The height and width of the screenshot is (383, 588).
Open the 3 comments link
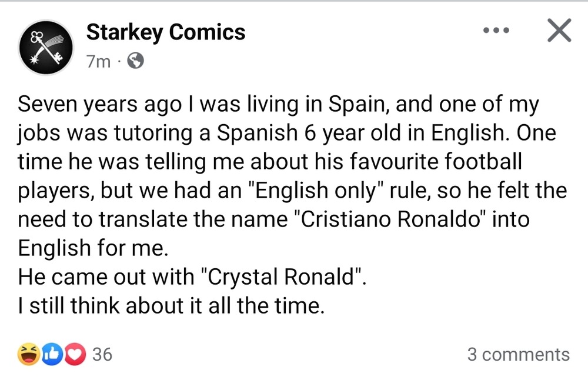coord(519,355)
